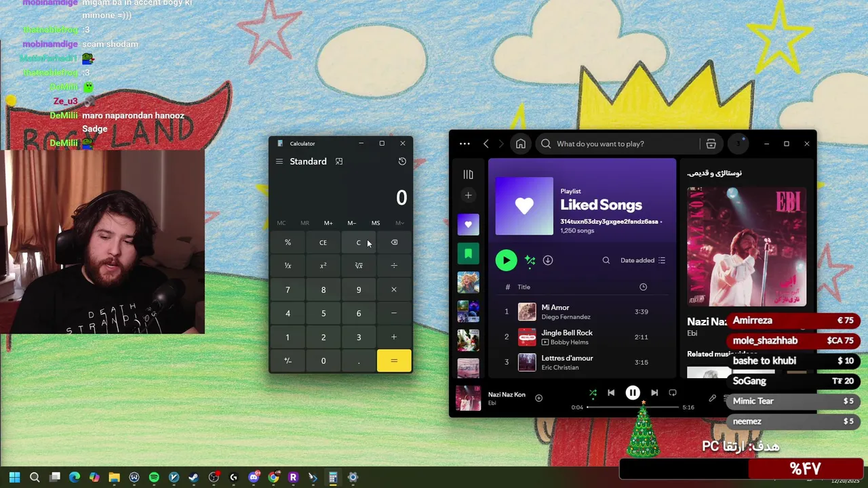Click the decimal point key
This screenshot has height=488, width=868.
[359, 361]
